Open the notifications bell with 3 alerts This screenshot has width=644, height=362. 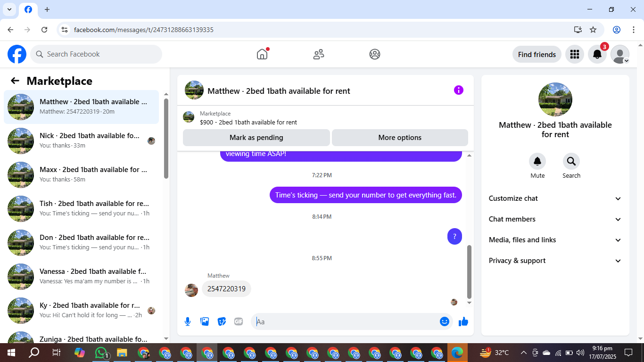click(x=597, y=54)
